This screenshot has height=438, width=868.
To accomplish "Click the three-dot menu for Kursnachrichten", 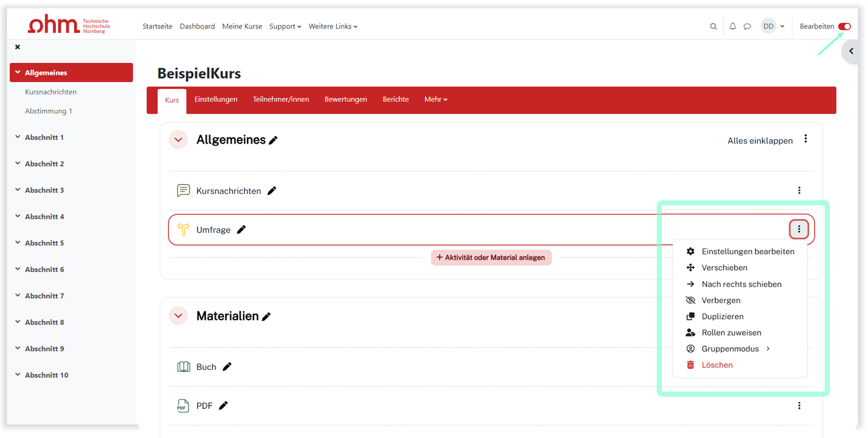I will click(799, 191).
